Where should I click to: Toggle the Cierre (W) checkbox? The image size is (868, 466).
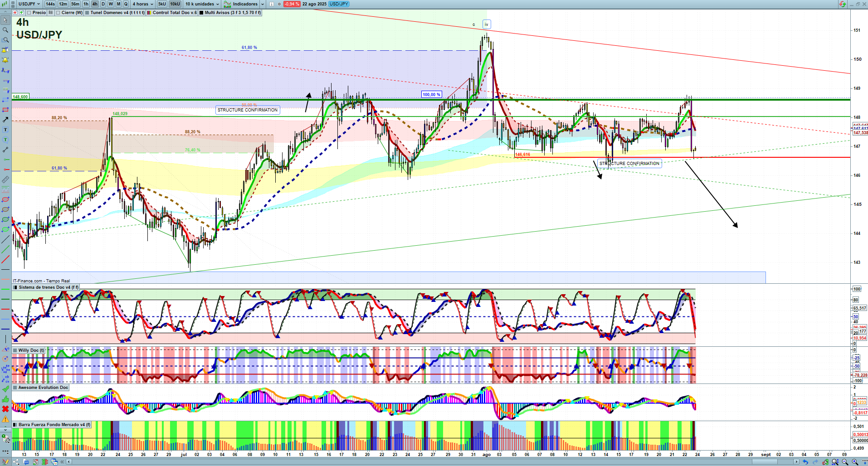(x=59, y=13)
